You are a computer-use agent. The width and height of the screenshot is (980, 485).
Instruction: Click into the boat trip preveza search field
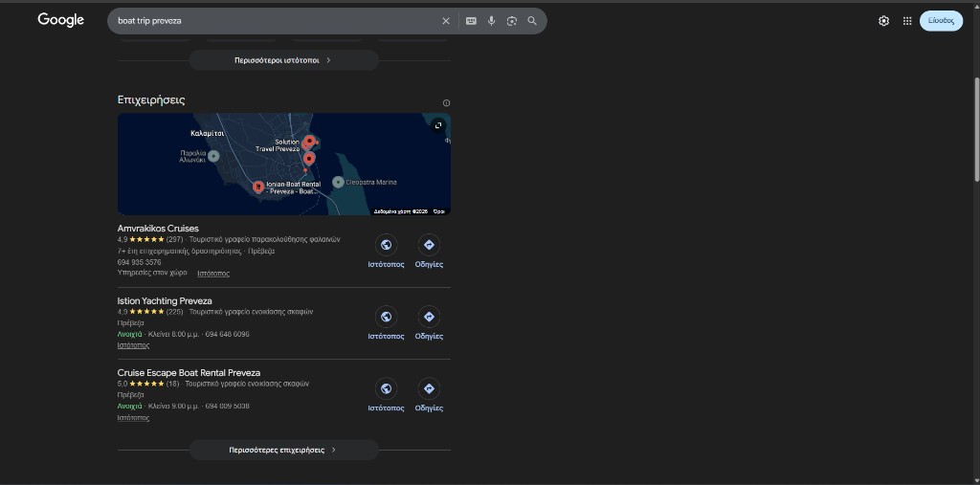click(x=275, y=21)
